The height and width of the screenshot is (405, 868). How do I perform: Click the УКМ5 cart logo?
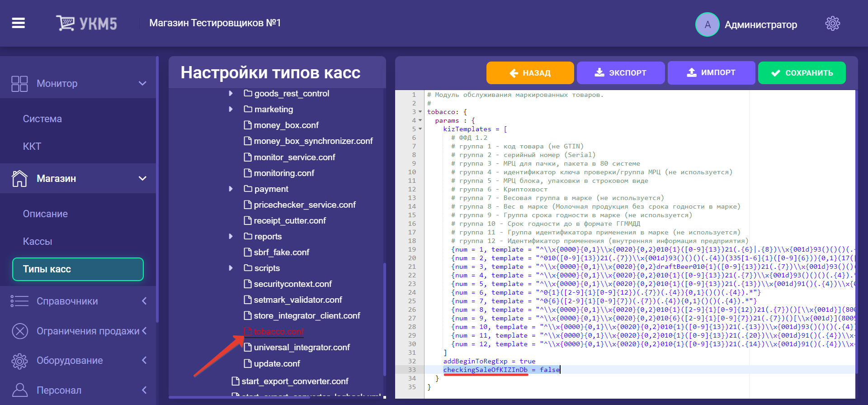[86, 23]
